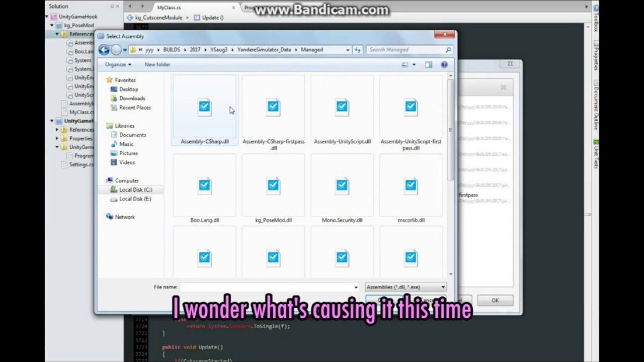Image resolution: width=644 pixels, height=362 pixels.
Task: Select Mono.Security.dll file
Action: click(x=342, y=189)
